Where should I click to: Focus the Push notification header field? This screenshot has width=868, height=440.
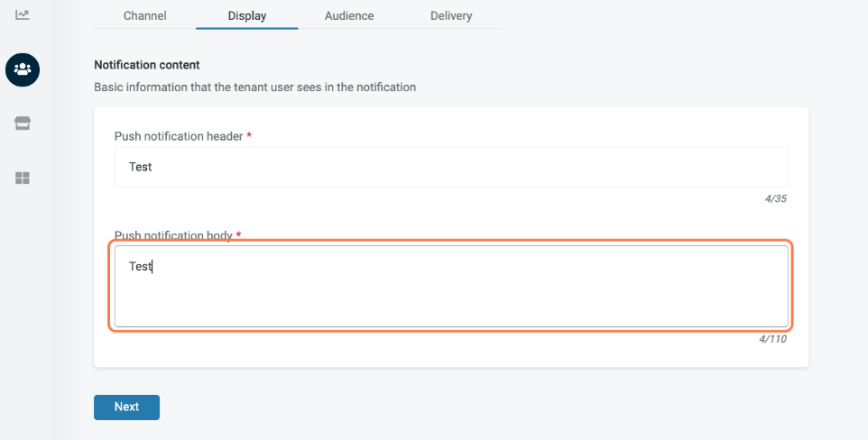(x=451, y=167)
